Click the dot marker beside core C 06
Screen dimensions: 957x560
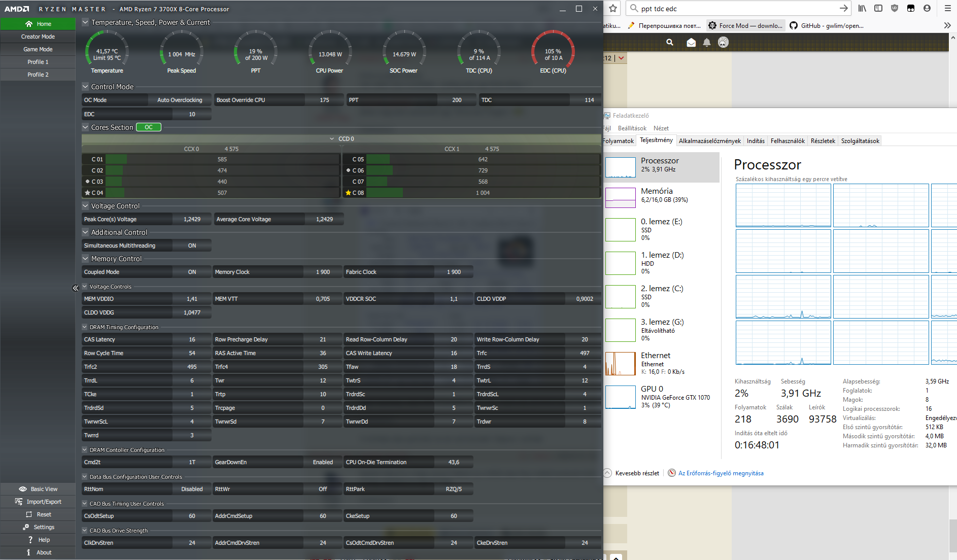point(348,170)
